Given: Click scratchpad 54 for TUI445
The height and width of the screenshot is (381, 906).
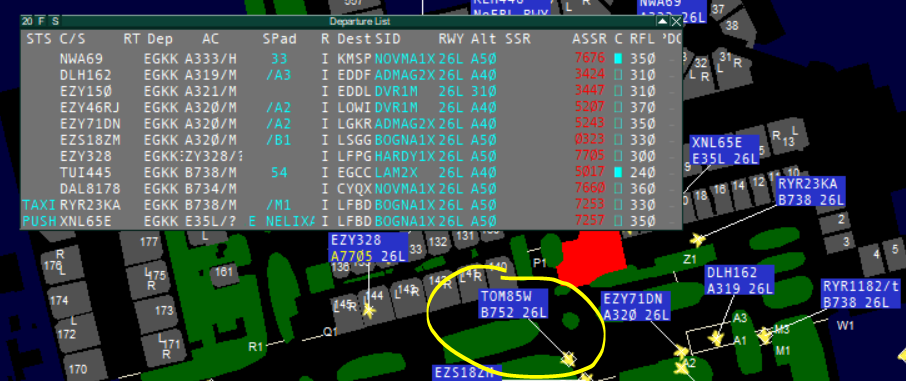Looking at the screenshot, I should click(x=279, y=172).
